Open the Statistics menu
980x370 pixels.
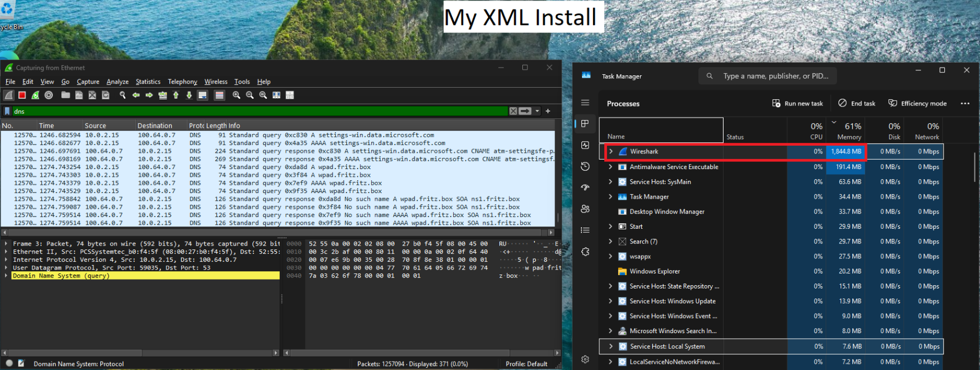148,81
